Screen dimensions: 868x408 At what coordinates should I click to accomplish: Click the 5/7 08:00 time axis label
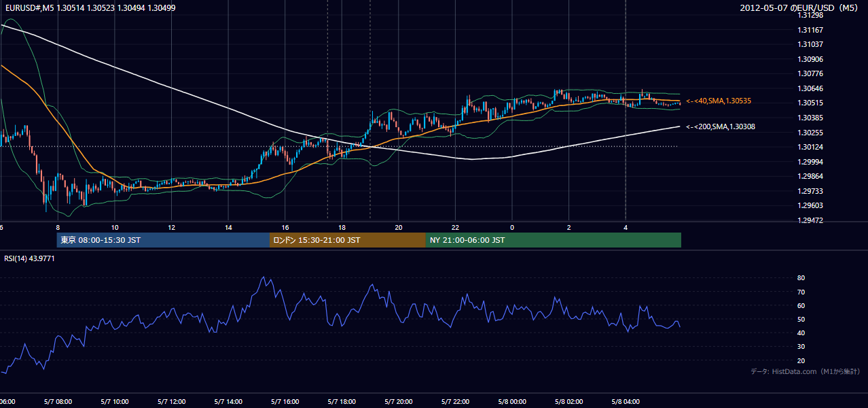tap(58, 402)
